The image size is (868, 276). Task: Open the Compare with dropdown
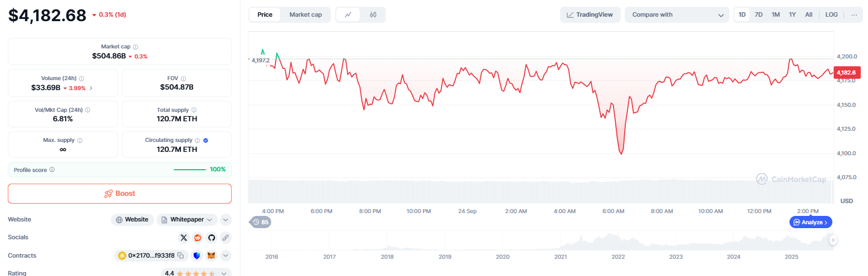677,14
